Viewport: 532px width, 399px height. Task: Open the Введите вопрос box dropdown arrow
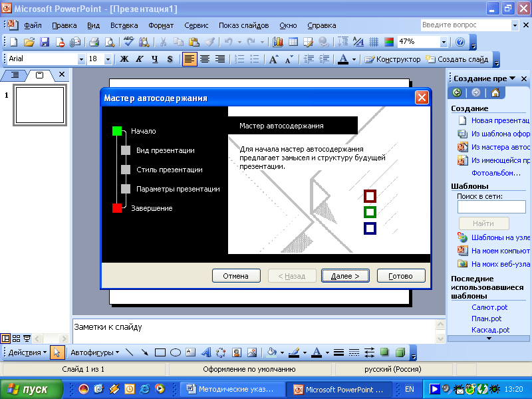coord(515,25)
